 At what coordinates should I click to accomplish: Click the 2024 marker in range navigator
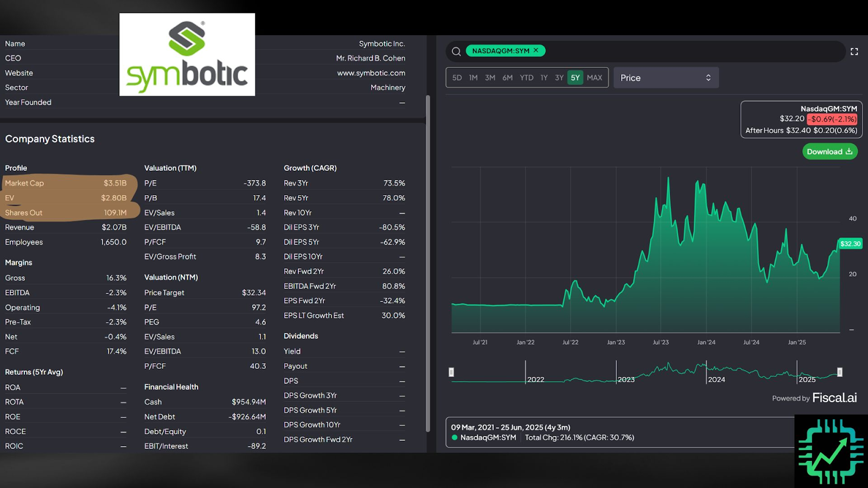(x=717, y=380)
